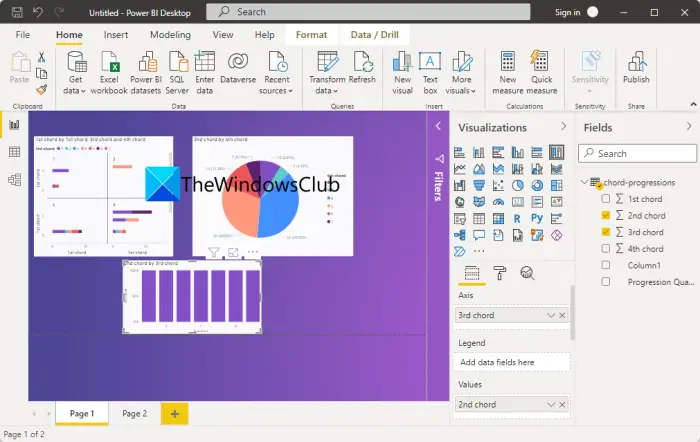Image resolution: width=700 pixels, height=442 pixels.
Task: Select the pie chart visual on canvas
Action: pos(273,196)
